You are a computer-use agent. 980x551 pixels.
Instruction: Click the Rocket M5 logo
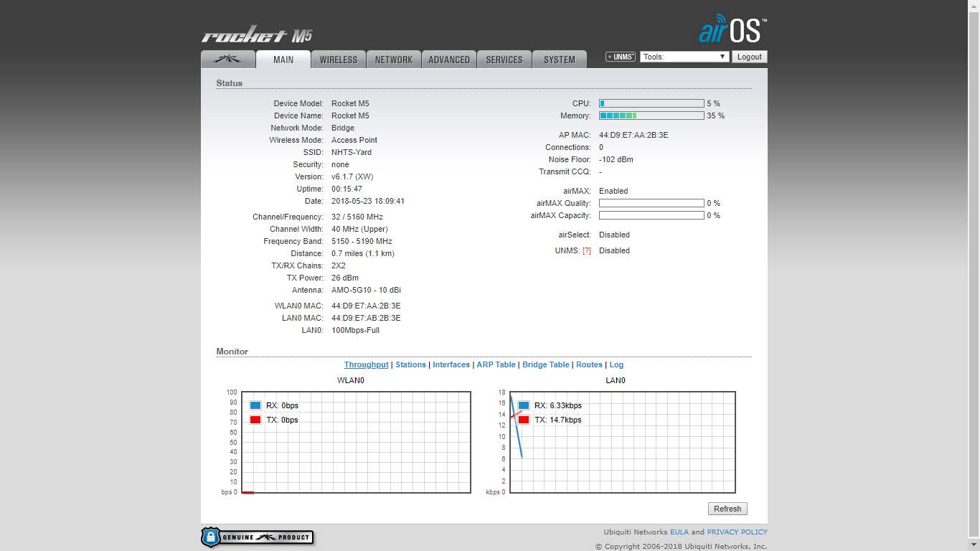(x=257, y=36)
